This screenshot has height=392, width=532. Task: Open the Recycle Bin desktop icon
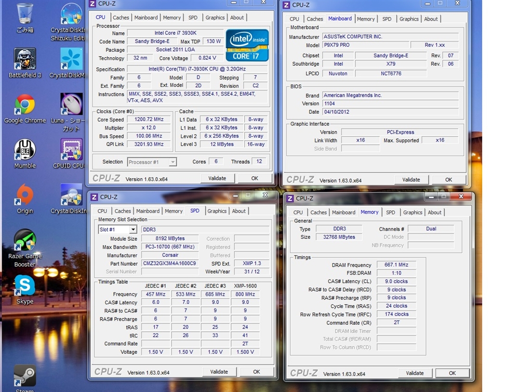[x=24, y=15]
